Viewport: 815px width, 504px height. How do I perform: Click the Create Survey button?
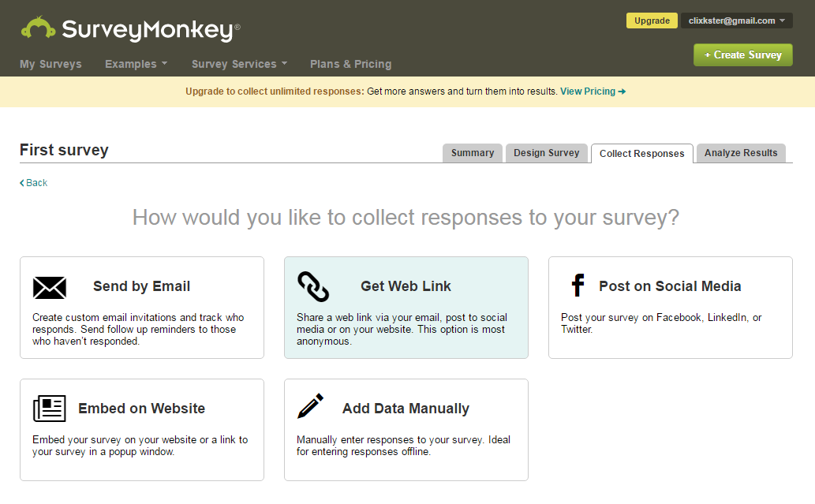point(742,54)
